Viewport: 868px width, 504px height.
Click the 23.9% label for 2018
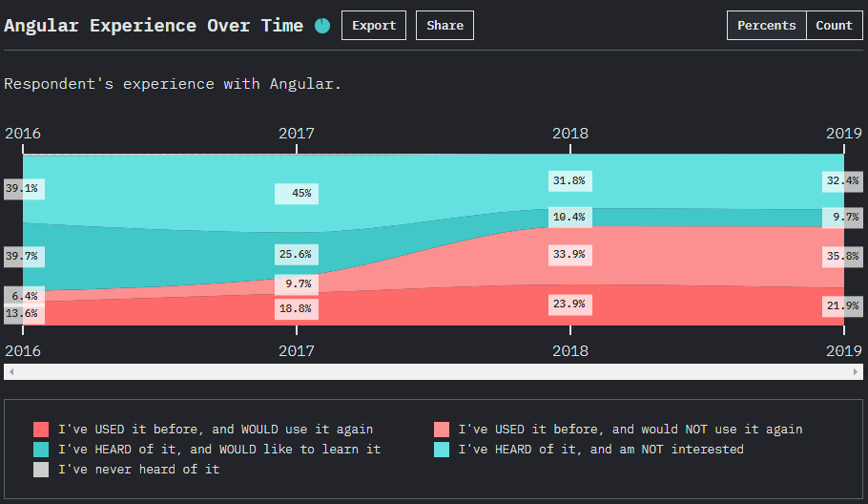point(570,304)
